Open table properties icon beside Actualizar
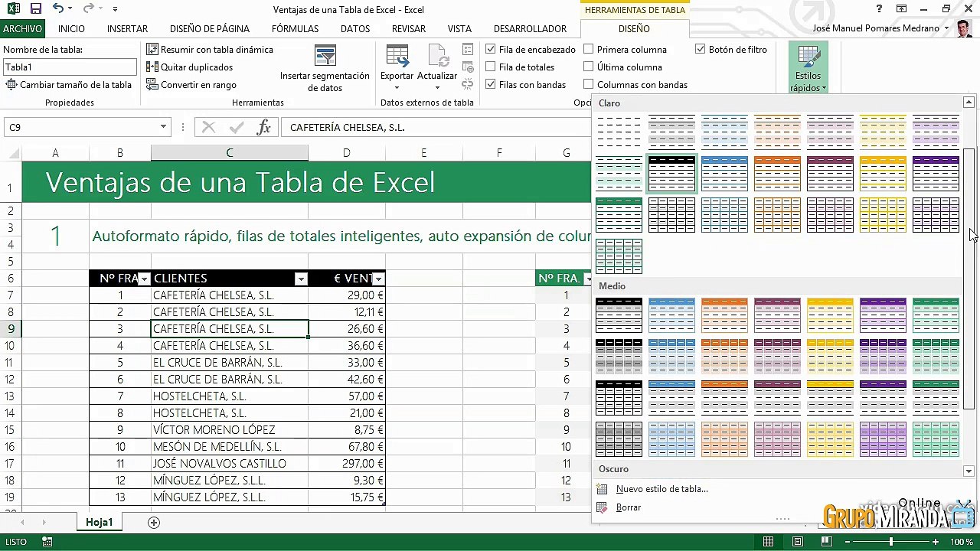Screen dimensions: 980x551 468,50
